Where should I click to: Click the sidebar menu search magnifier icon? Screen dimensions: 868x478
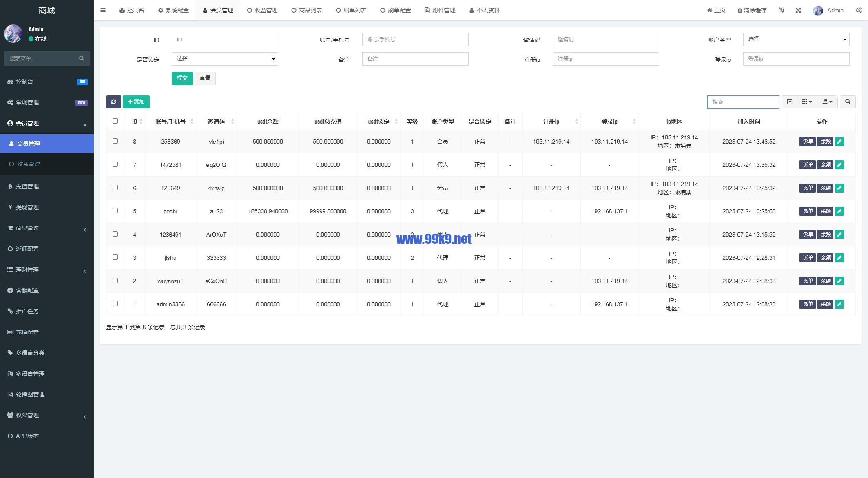pos(82,58)
